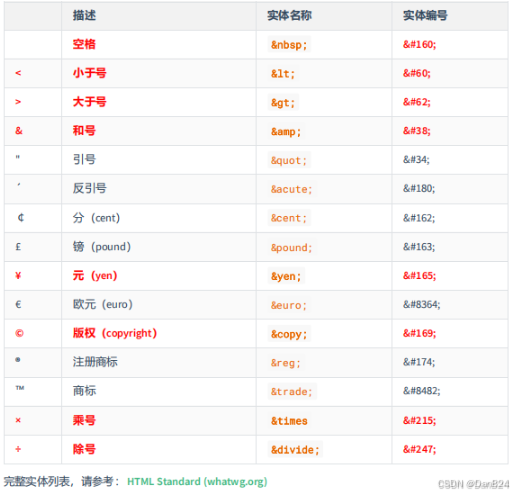Click the 完整实体列表，请参考 text
This screenshot has width=513, height=495.
(x=61, y=482)
